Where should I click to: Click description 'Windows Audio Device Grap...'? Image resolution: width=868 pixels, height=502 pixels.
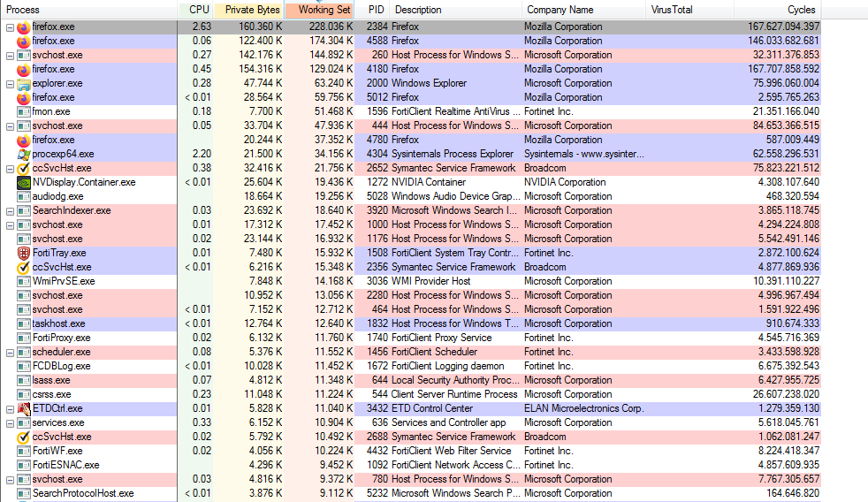[x=455, y=196]
